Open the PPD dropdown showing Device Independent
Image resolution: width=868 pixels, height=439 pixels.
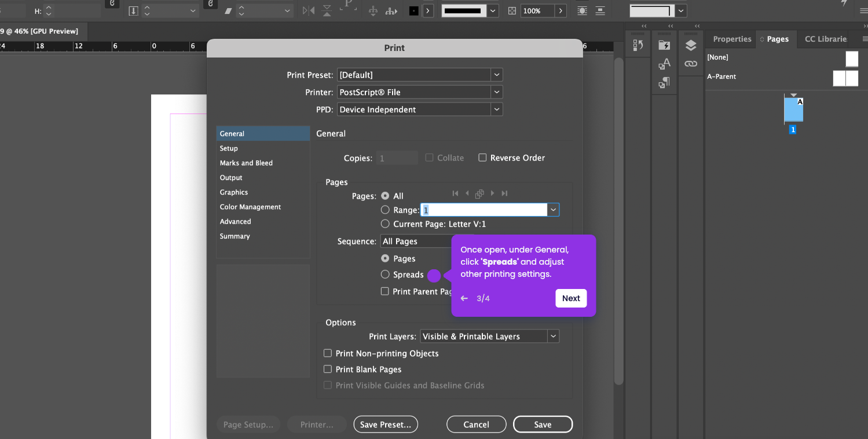(x=420, y=109)
